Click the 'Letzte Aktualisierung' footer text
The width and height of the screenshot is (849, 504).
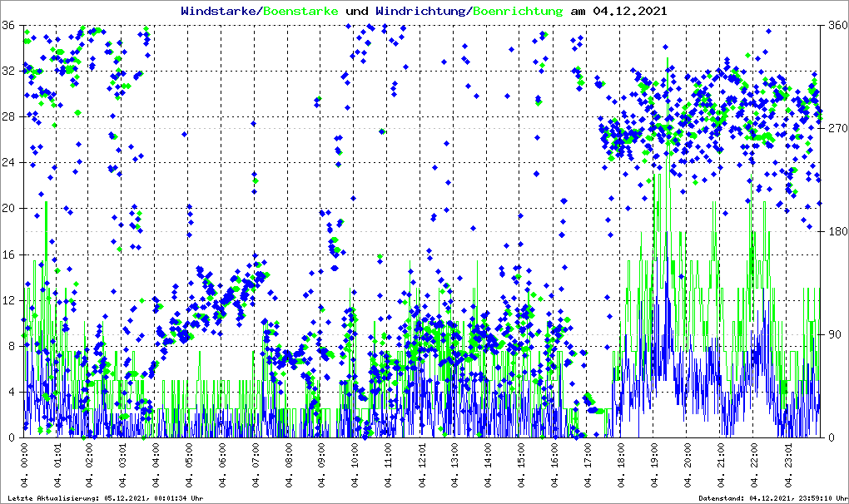[106, 498]
